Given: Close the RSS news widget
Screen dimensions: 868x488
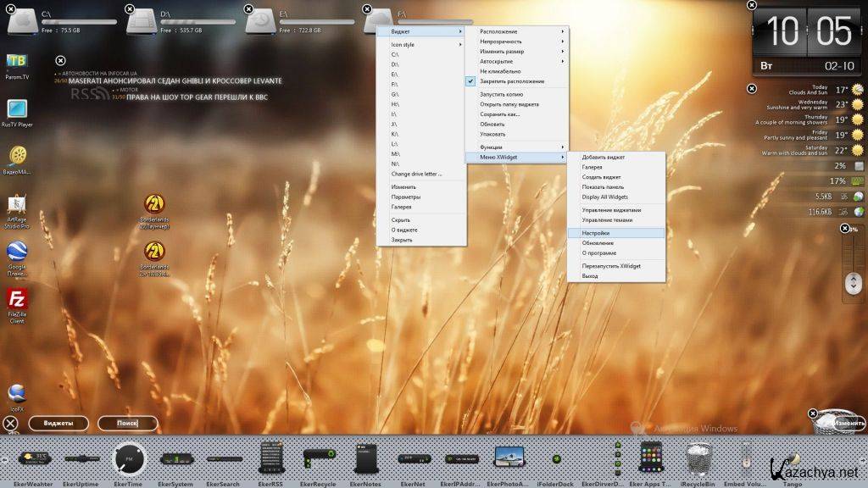Looking at the screenshot, I should pyautogui.click(x=60, y=60).
